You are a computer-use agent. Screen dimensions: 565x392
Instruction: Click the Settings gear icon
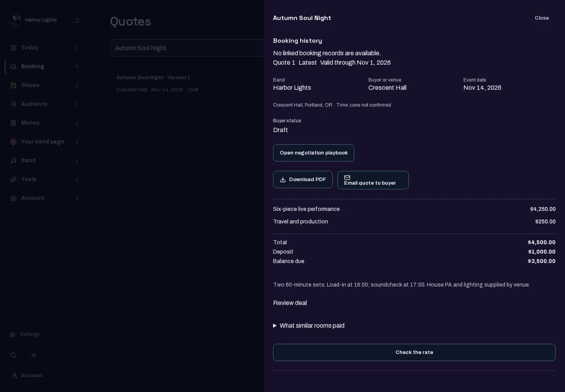[13, 335]
